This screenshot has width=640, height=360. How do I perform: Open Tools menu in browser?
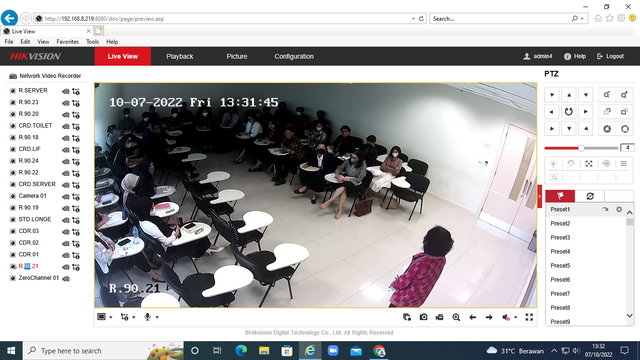[x=92, y=42]
